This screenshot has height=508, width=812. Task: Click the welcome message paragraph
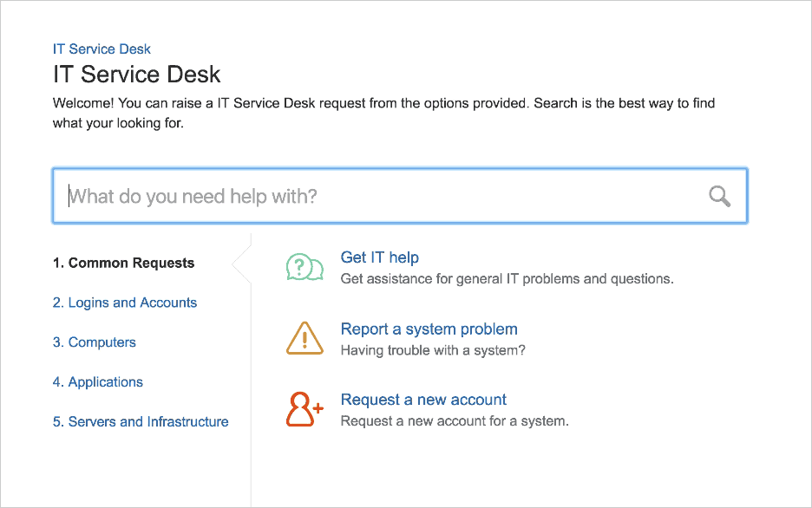click(x=383, y=113)
